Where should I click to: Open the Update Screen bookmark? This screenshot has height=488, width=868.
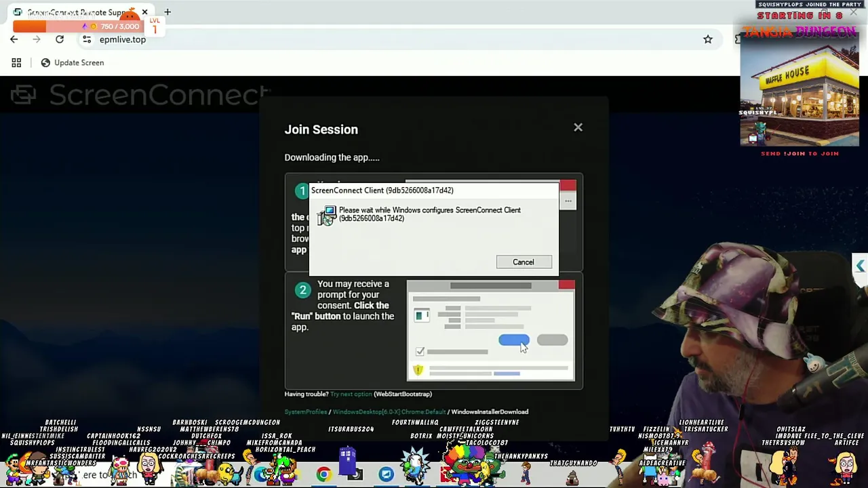pyautogui.click(x=73, y=62)
